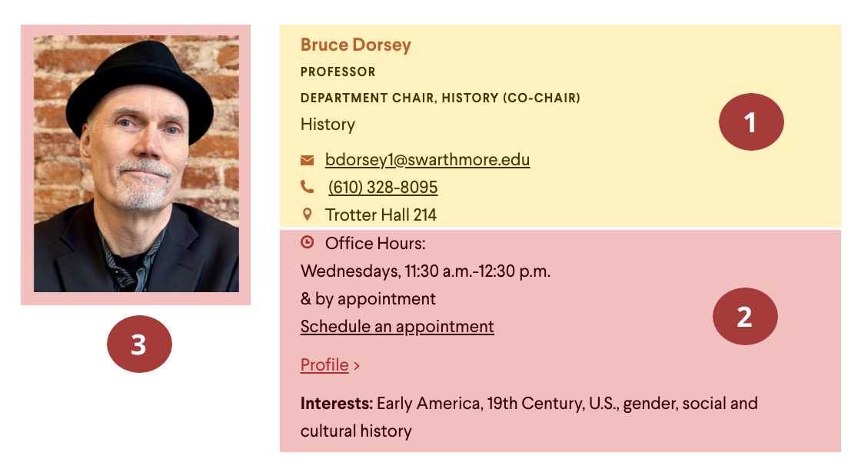
Task: Click the numbered circle marker 1
Action: 750,121
